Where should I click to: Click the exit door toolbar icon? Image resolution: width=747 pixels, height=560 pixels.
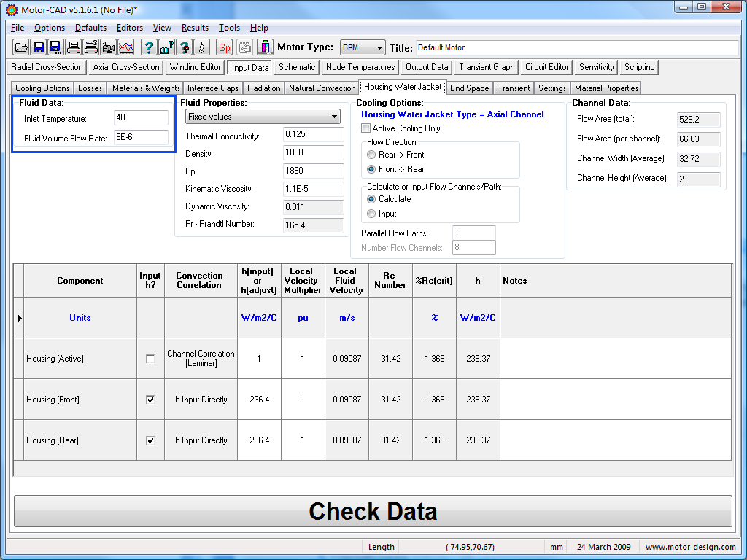point(265,47)
